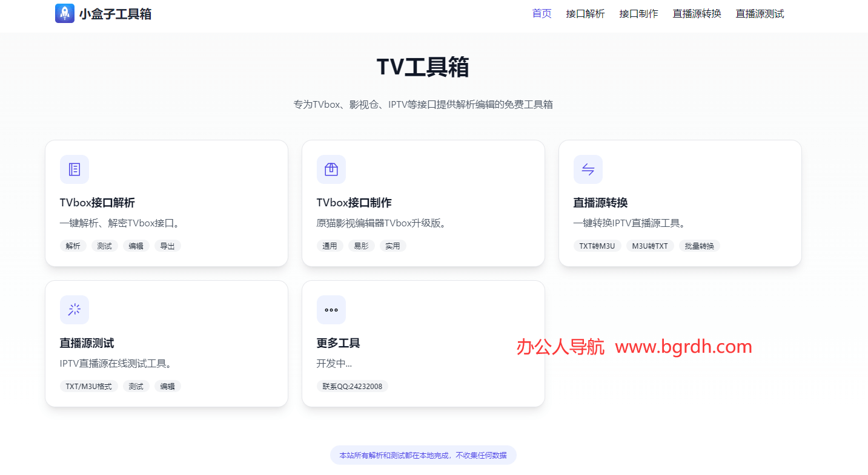Switch to the 接口制作 nav item
This screenshot has height=475, width=868.
click(x=638, y=13)
